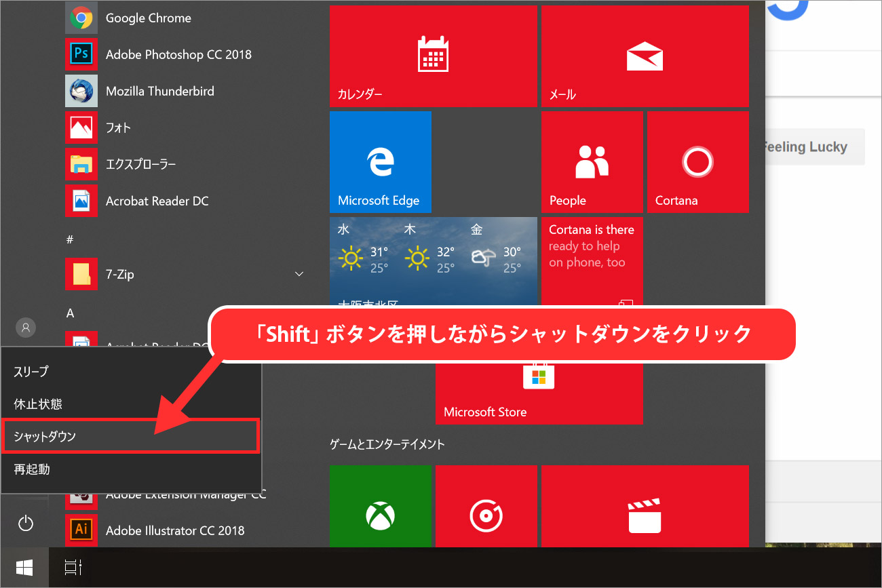Screen dimensions: 882x588
Task: Open the カレンダー tile
Action: tap(434, 56)
